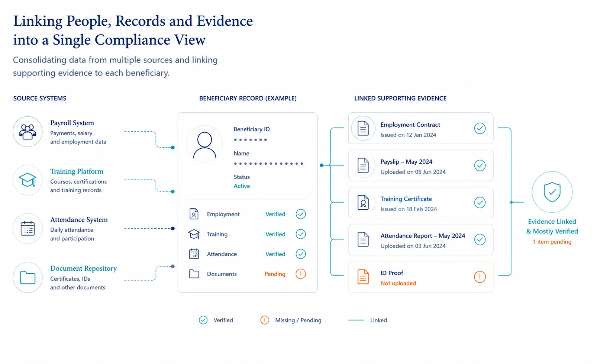Click the Employment verified checkmark icon
This screenshot has width=597, height=364.
tap(301, 214)
